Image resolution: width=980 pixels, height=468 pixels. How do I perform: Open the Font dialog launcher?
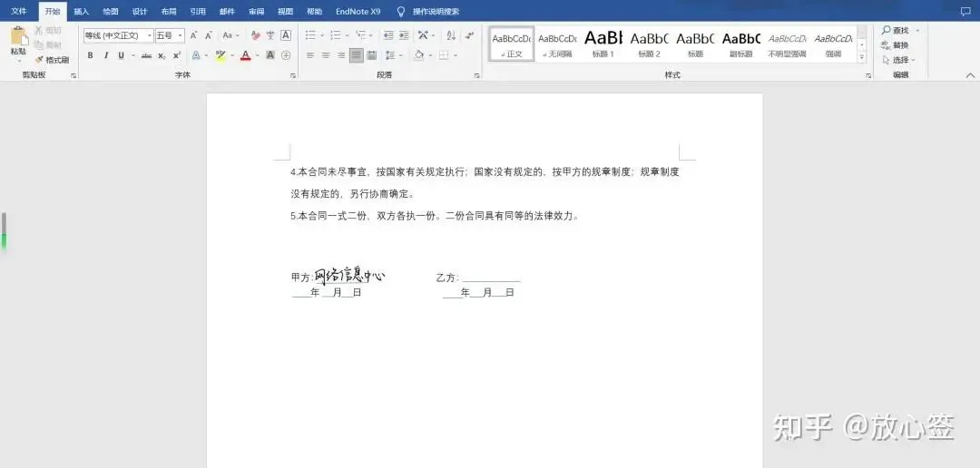(x=293, y=75)
